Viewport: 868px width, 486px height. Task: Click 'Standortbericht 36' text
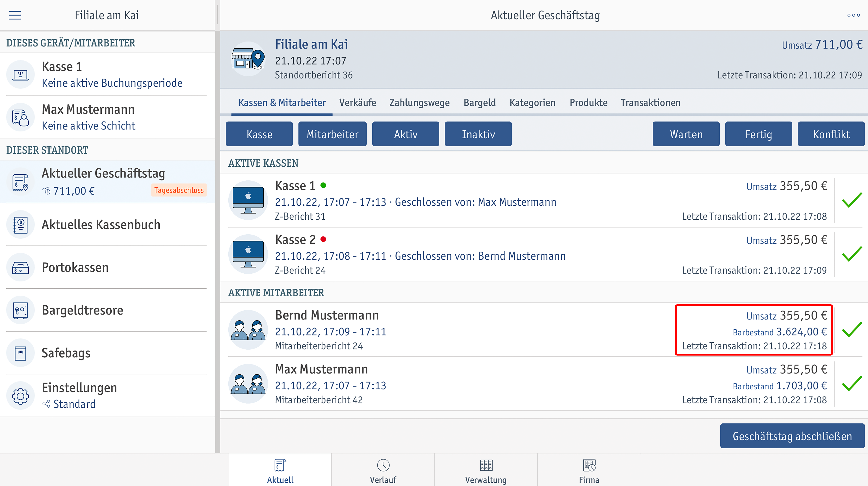pos(314,75)
